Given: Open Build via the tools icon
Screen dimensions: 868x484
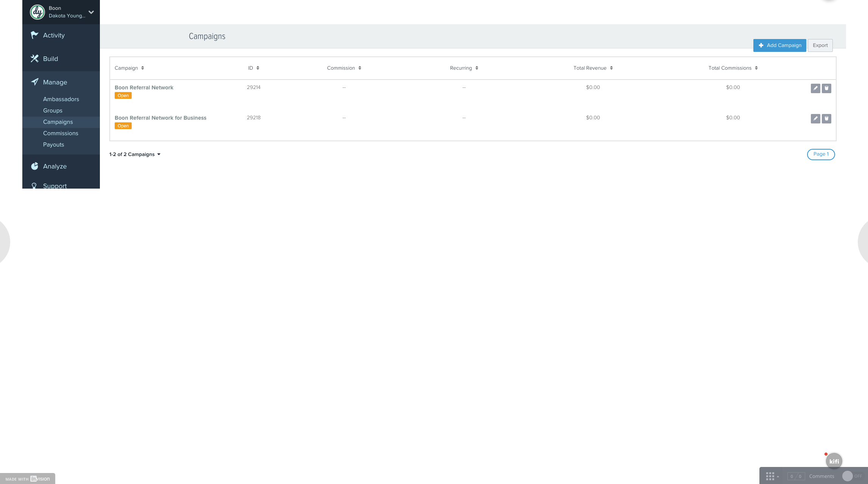Looking at the screenshot, I should [34, 59].
